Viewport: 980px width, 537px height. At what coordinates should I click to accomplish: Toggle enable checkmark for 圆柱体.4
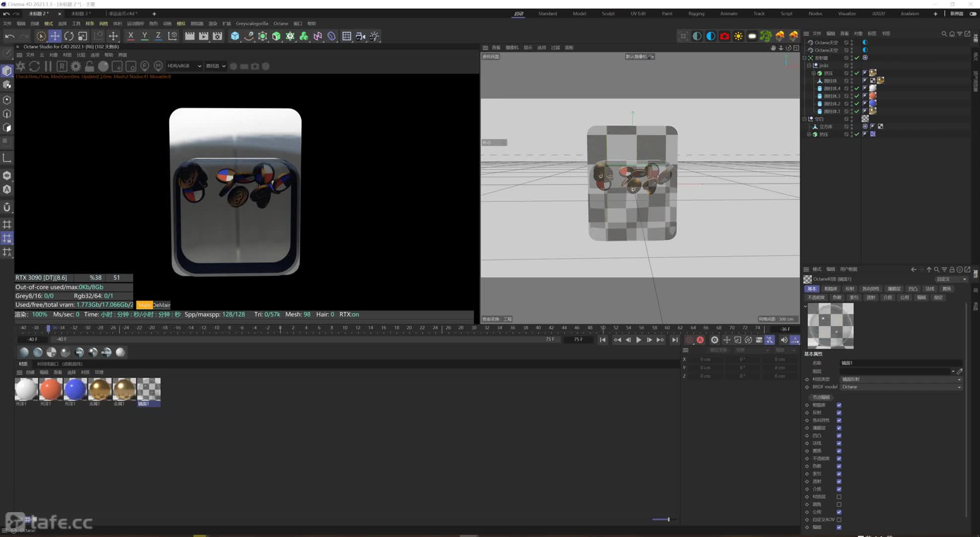point(857,89)
